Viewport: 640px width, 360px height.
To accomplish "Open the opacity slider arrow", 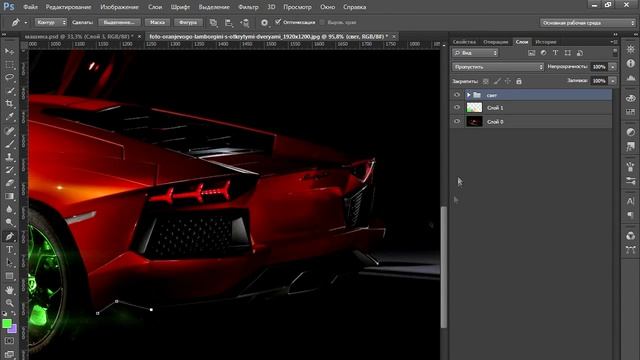I will click(613, 67).
